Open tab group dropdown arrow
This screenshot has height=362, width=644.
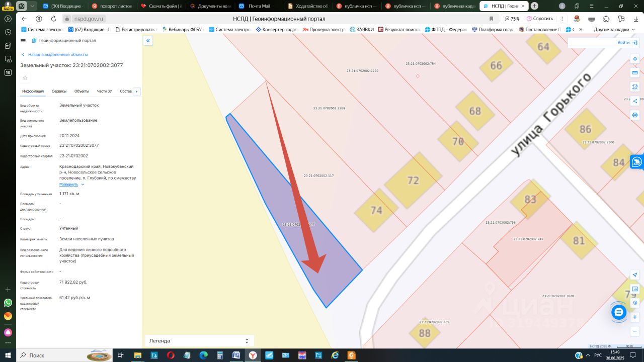(33, 6)
